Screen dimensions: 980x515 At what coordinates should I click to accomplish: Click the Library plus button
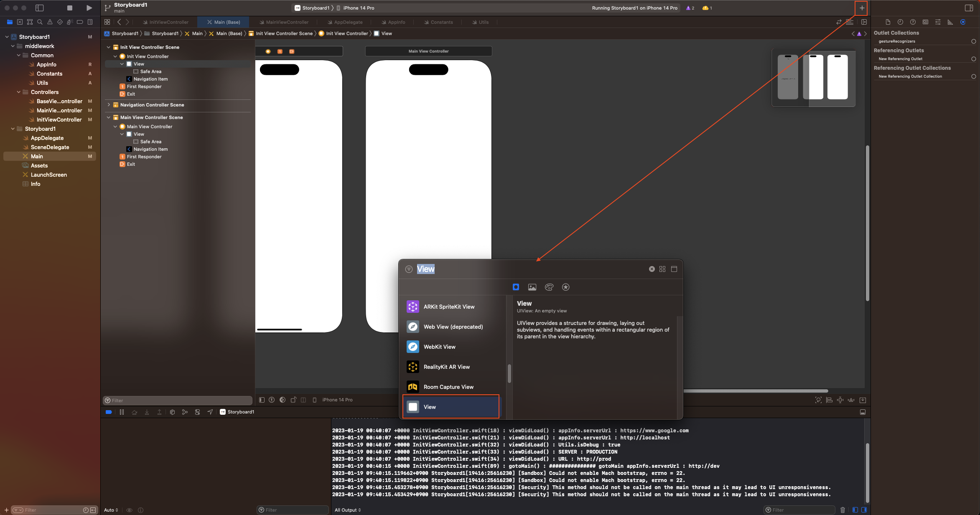tap(861, 8)
